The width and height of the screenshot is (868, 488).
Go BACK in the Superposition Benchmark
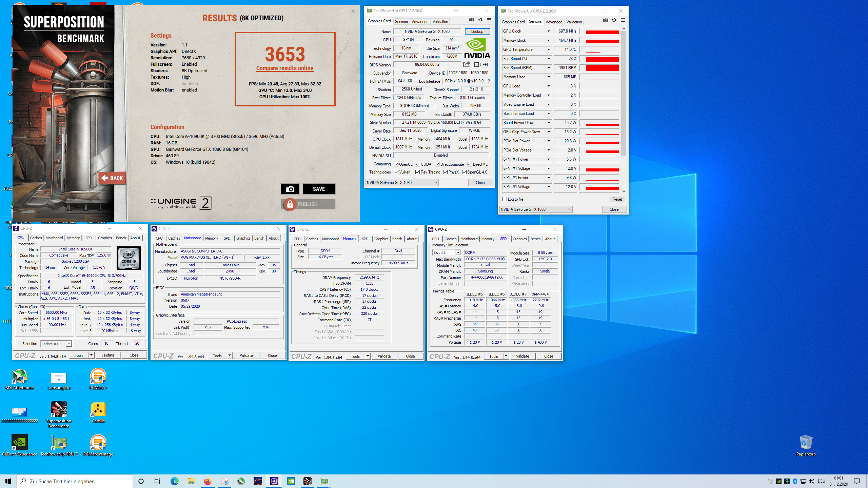(112, 178)
